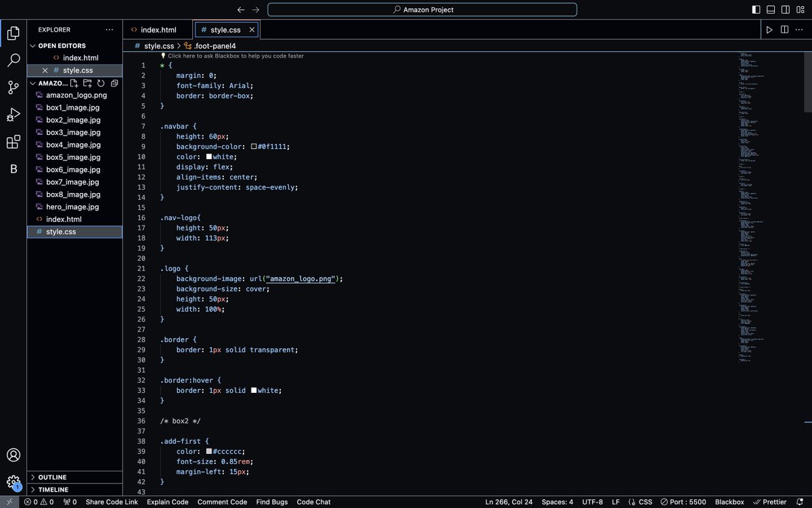Toggle the secondary sidebar visibility

786,9
